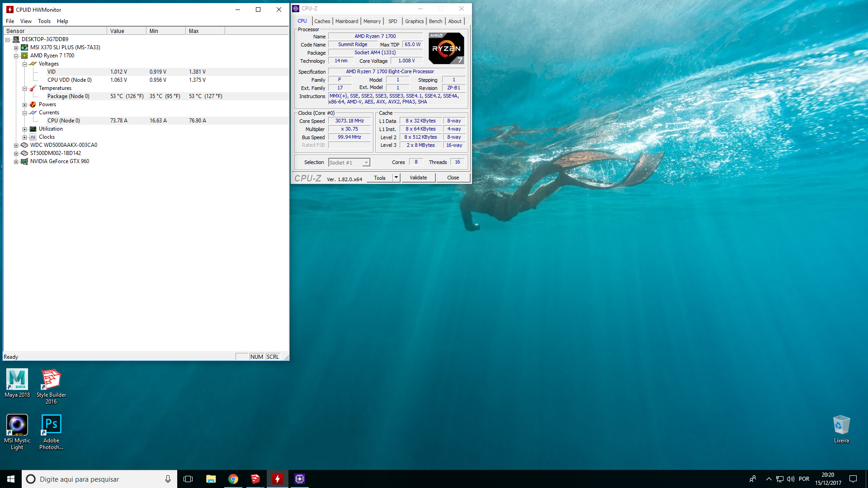Open File Explorer from the taskbar

click(x=211, y=479)
